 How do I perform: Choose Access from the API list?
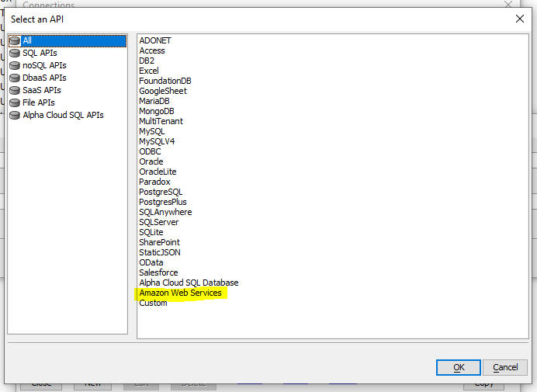[x=152, y=50]
